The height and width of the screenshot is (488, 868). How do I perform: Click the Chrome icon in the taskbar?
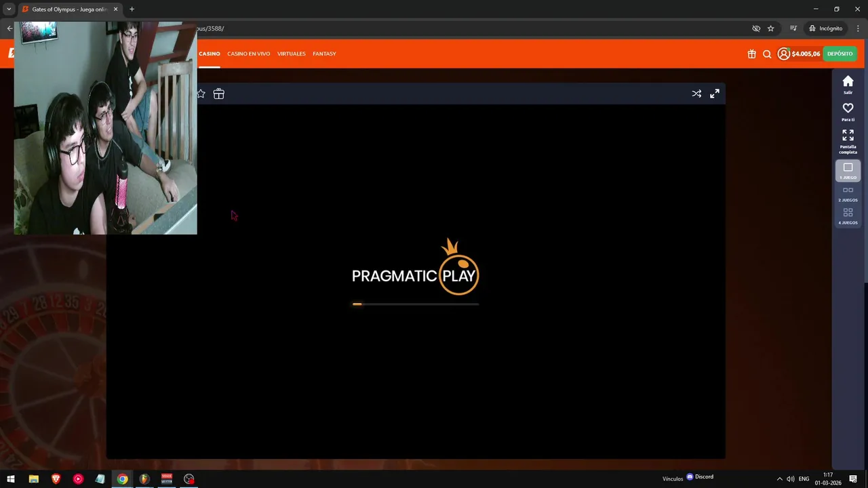click(x=122, y=479)
